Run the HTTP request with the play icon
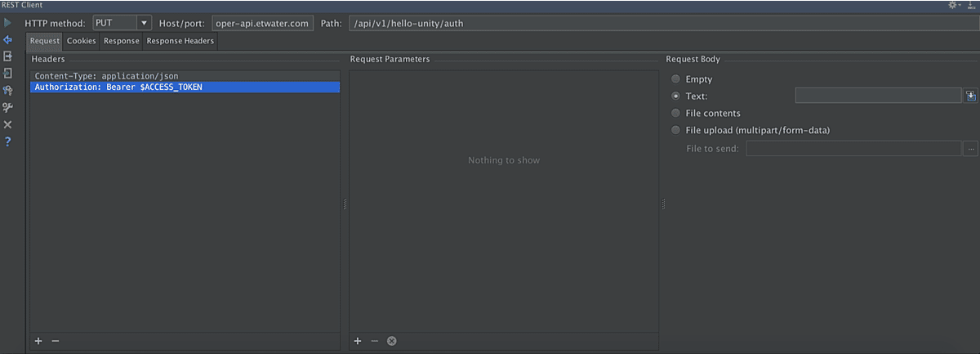The height and width of the screenshot is (354, 980). [x=8, y=23]
